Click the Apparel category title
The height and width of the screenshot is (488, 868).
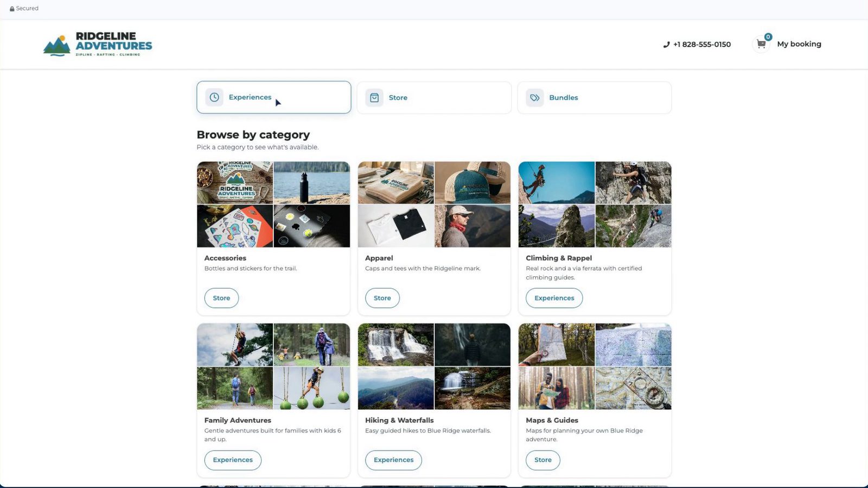(x=379, y=258)
